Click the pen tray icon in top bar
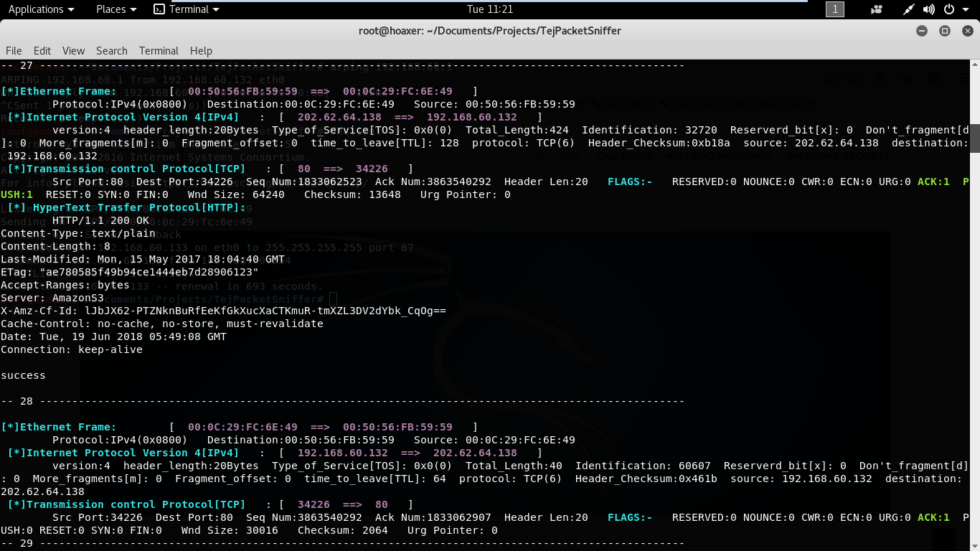Viewport: 980px width, 551px height. coord(908,9)
